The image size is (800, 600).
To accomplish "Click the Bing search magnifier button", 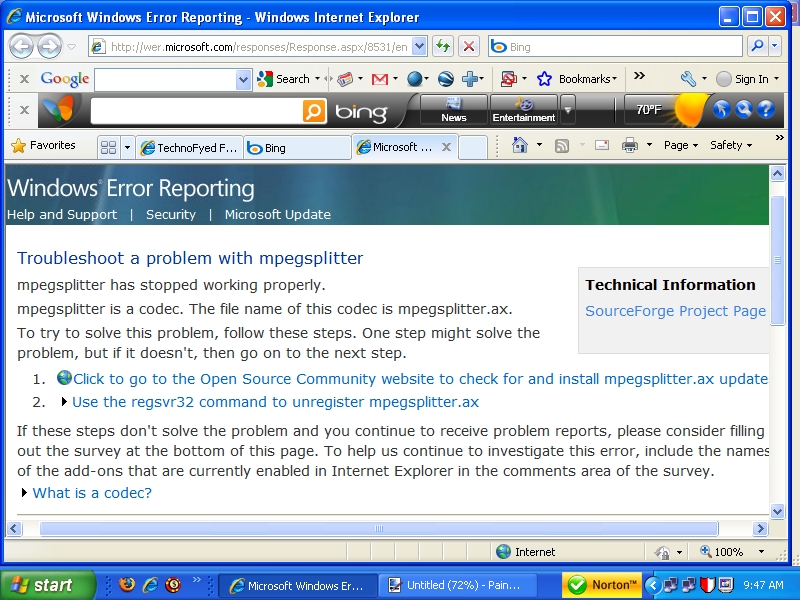I will click(x=758, y=46).
